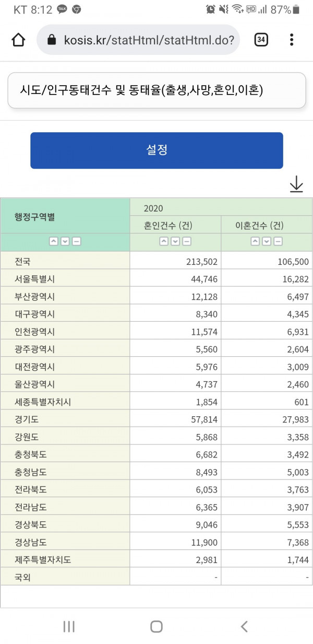This screenshot has width=313, height=644.
Task: Sort 혼인건수 column descending
Action: pyautogui.click(x=175, y=241)
